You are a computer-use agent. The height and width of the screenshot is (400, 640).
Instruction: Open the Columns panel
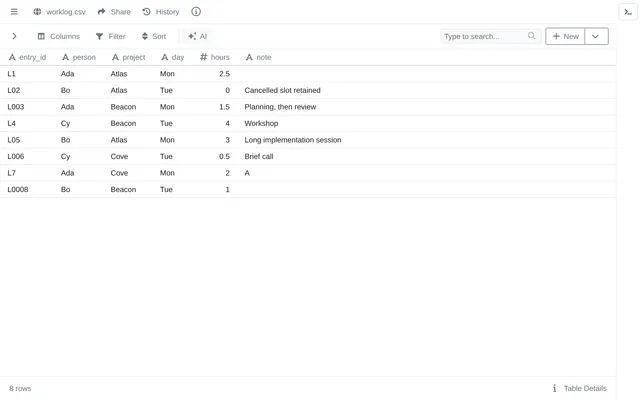coord(59,36)
